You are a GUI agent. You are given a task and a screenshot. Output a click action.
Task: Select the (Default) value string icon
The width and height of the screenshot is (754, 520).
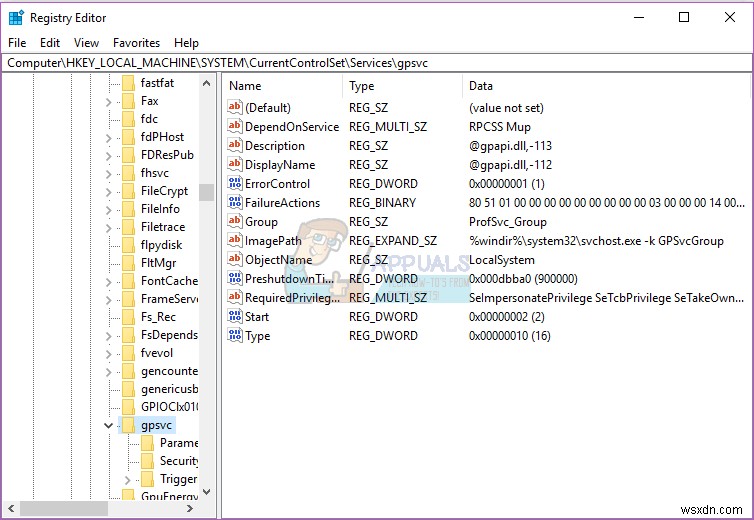[x=235, y=107]
